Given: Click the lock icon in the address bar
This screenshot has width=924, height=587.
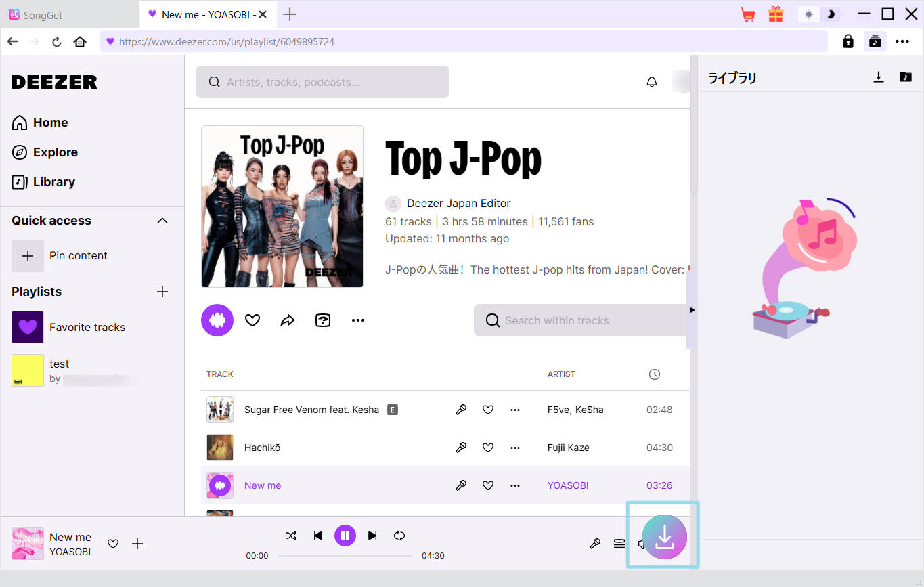Looking at the screenshot, I should (848, 41).
